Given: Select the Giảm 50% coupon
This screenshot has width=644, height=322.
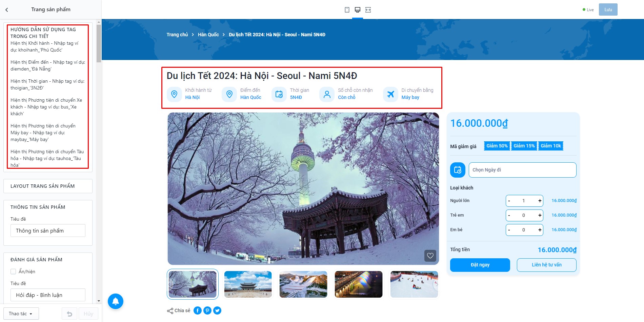Looking at the screenshot, I should pos(497,146).
